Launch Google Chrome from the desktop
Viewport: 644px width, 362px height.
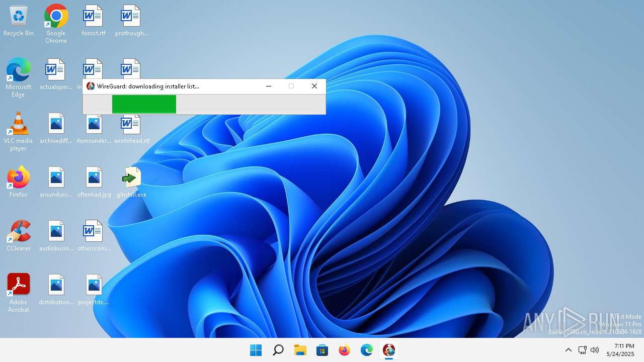tap(56, 24)
